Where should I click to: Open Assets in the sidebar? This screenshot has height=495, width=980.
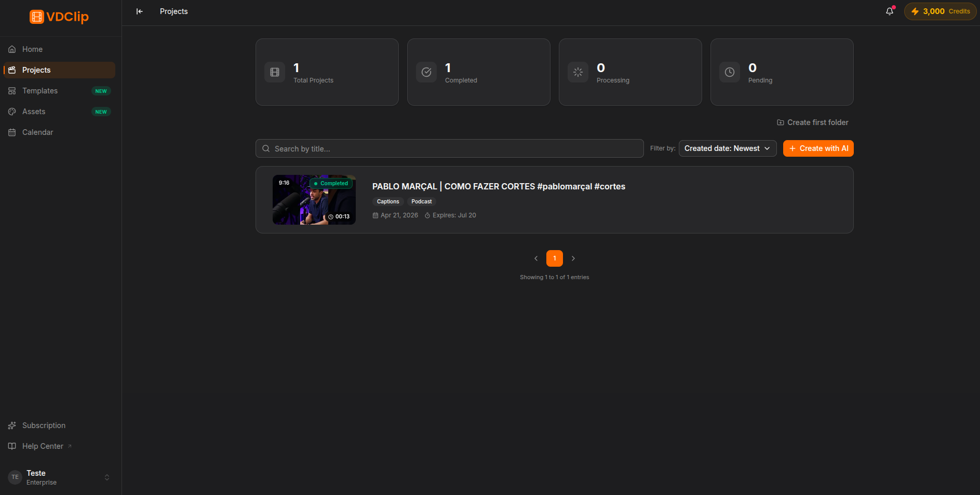(x=59, y=112)
